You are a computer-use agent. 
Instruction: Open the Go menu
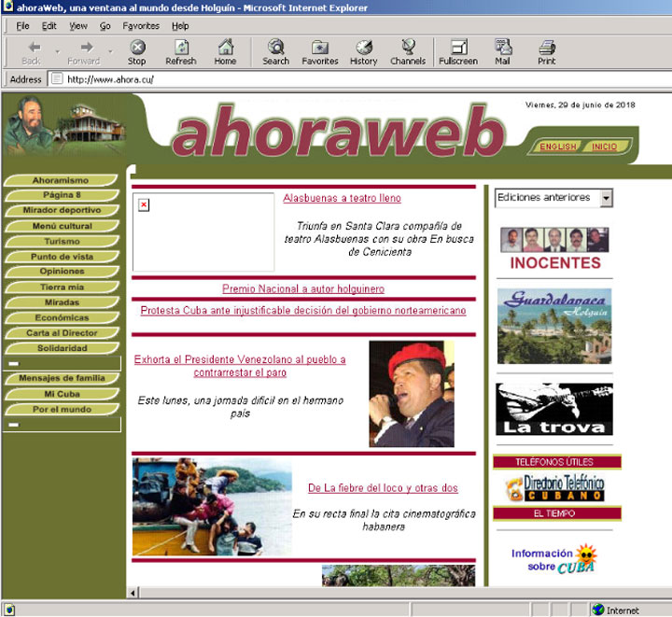click(x=105, y=26)
